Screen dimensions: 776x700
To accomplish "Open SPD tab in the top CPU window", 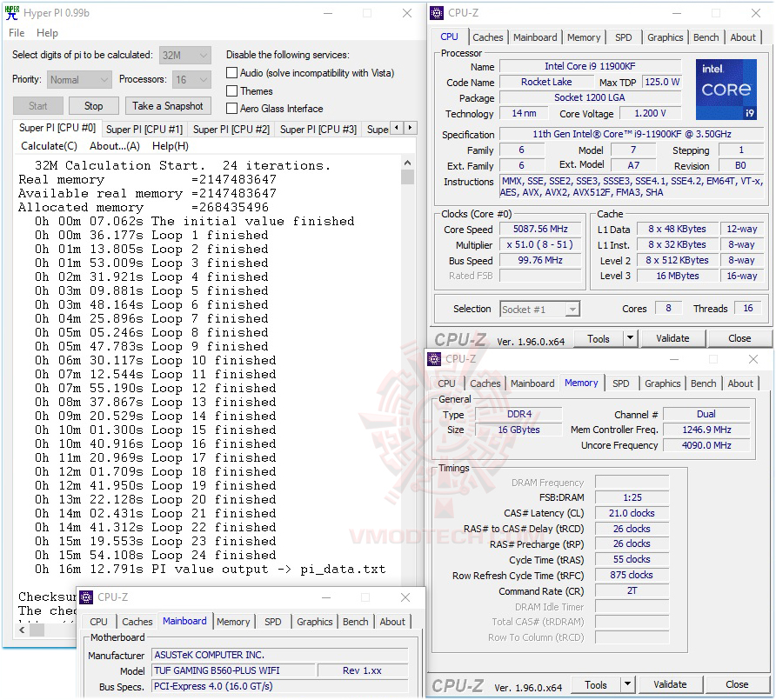I will tap(623, 37).
